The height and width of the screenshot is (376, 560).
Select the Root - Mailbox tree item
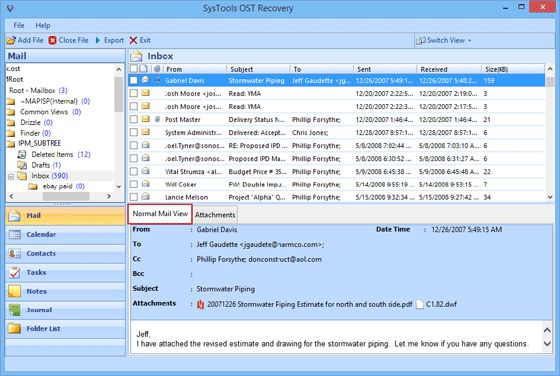(x=38, y=90)
